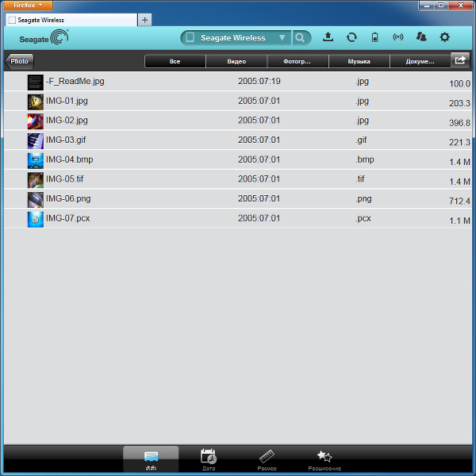Check the battery status icon
This screenshot has width=476, height=476.
[x=375, y=37]
